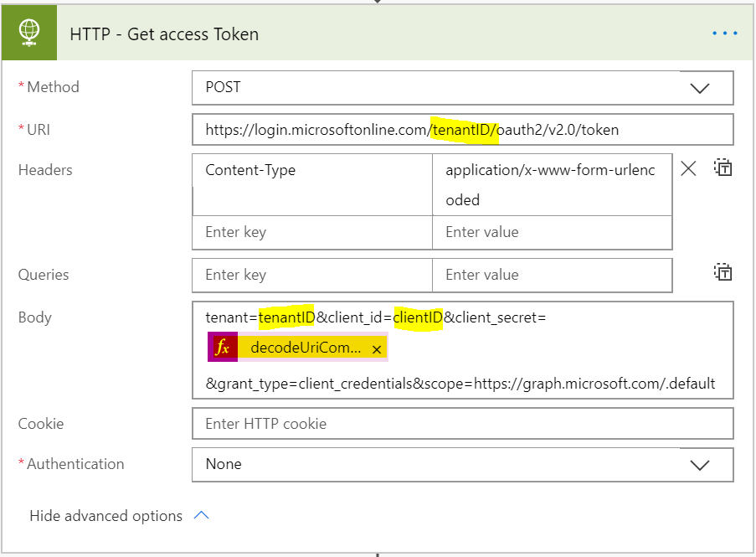Click the HTTP globe connector icon

pos(29,34)
